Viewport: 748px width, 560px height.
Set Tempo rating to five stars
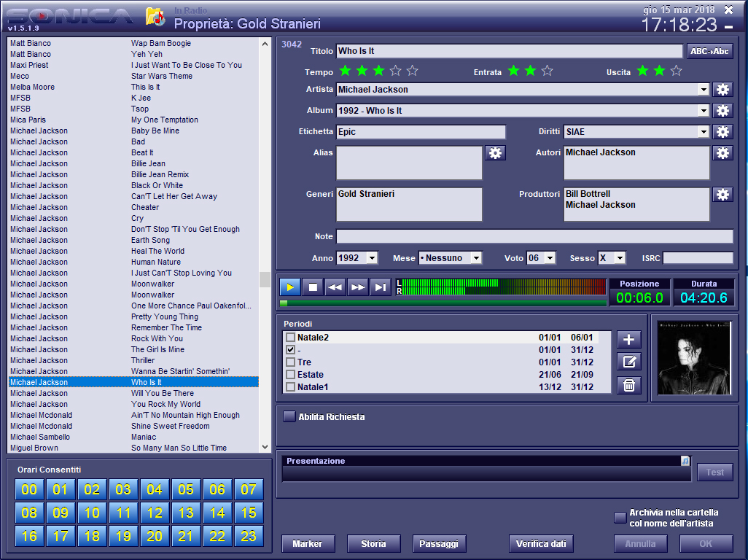[412, 71]
